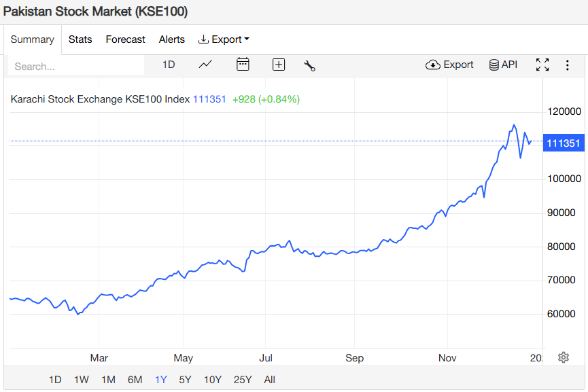The width and height of the screenshot is (588, 392).
Task: Open the wrench chart tools icon
Action: pos(309,65)
